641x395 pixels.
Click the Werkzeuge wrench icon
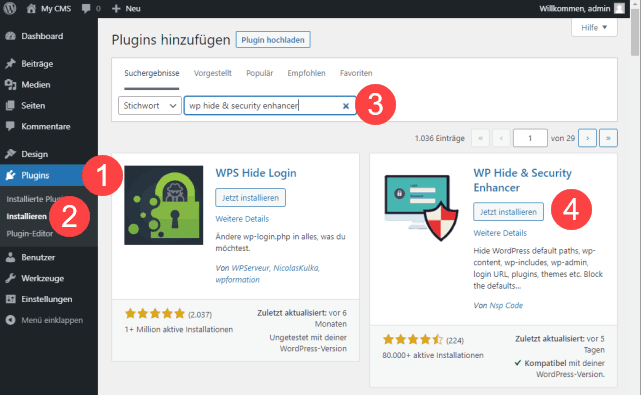(x=10, y=278)
